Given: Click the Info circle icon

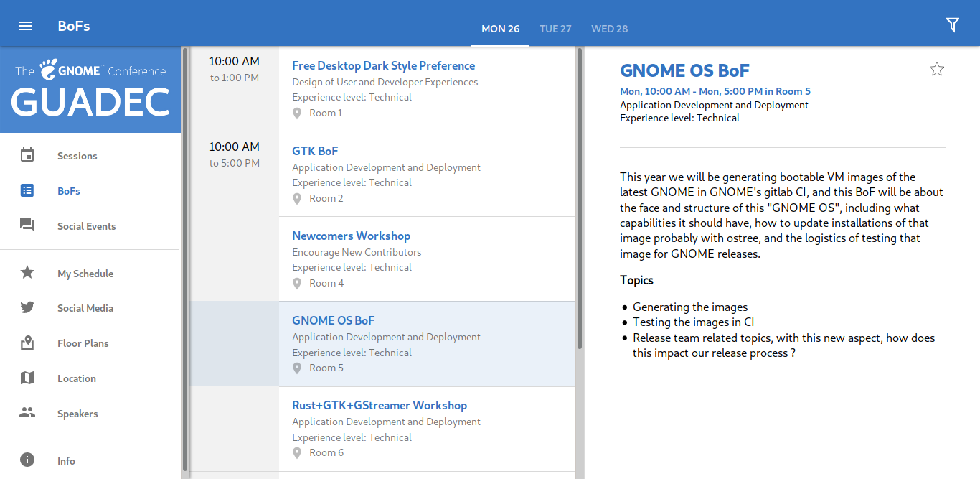Looking at the screenshot, I should (x=27, y=460).
